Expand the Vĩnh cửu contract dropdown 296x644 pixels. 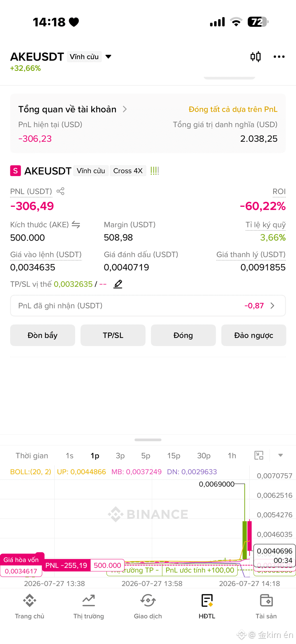(108, 57)
